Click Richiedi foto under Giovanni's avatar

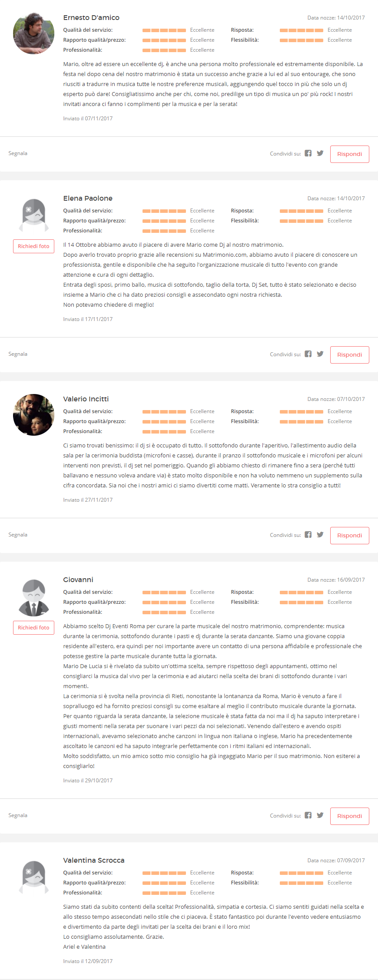pyautogui.click(x=33, y=628)
